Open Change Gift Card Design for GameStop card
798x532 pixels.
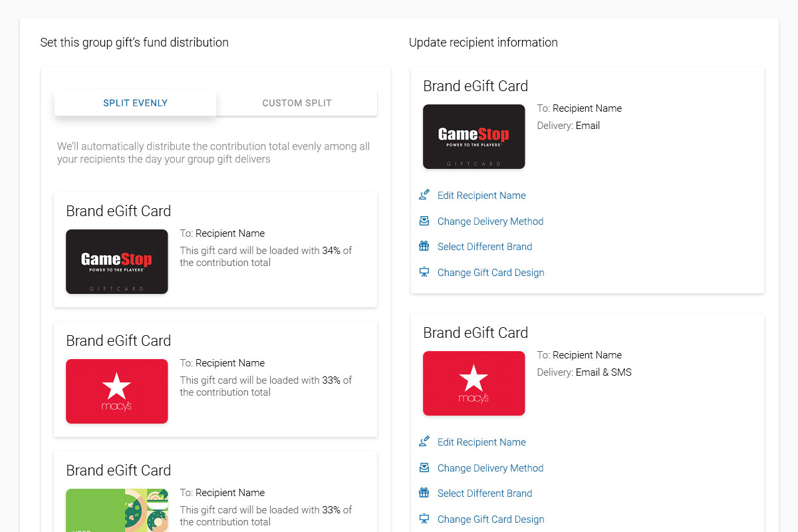click(491, 273)
